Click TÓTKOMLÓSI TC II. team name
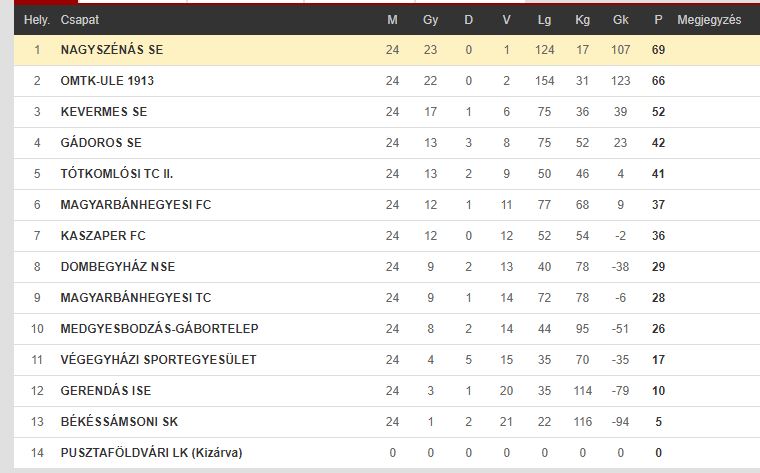 (117, 174)
